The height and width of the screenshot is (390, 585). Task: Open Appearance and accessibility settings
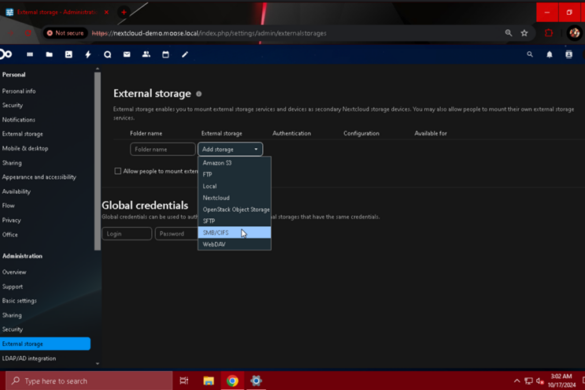39,177
